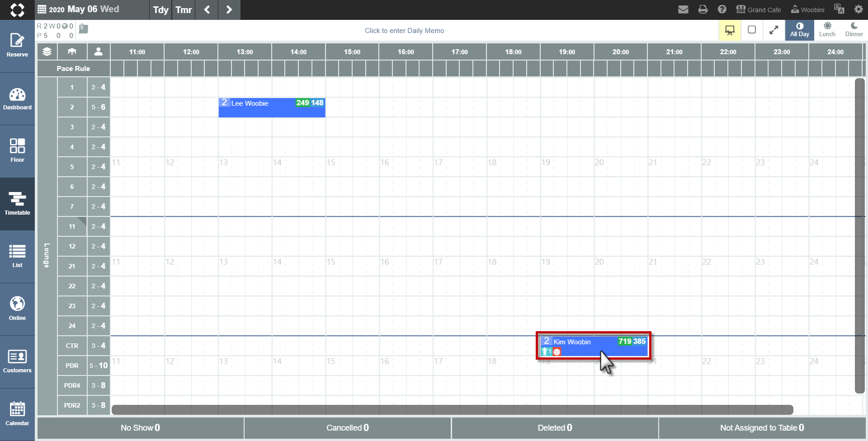Toggle fullscreen expand arrows

pos(774,30)
